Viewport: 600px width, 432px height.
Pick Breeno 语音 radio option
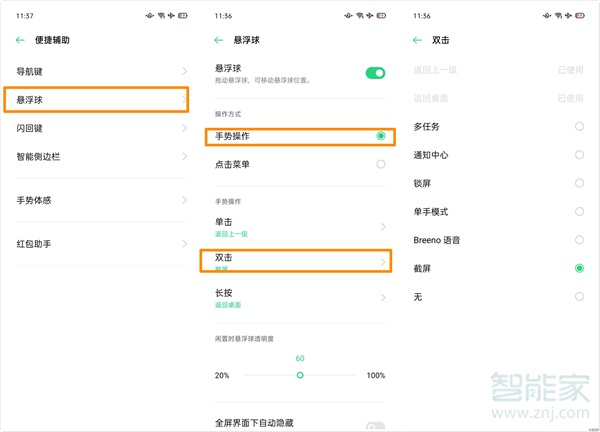(579, 240)
